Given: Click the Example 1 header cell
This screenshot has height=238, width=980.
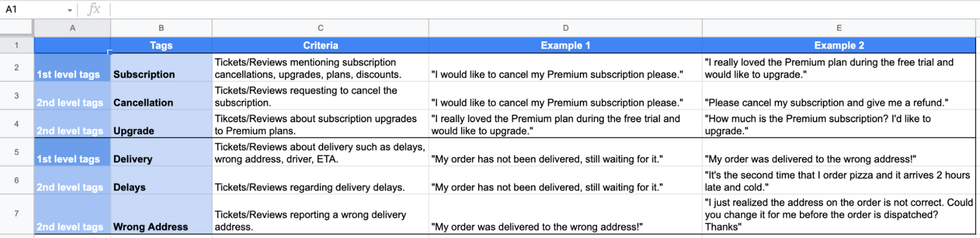Looking at the screenshot, I should tap(565, 45).
